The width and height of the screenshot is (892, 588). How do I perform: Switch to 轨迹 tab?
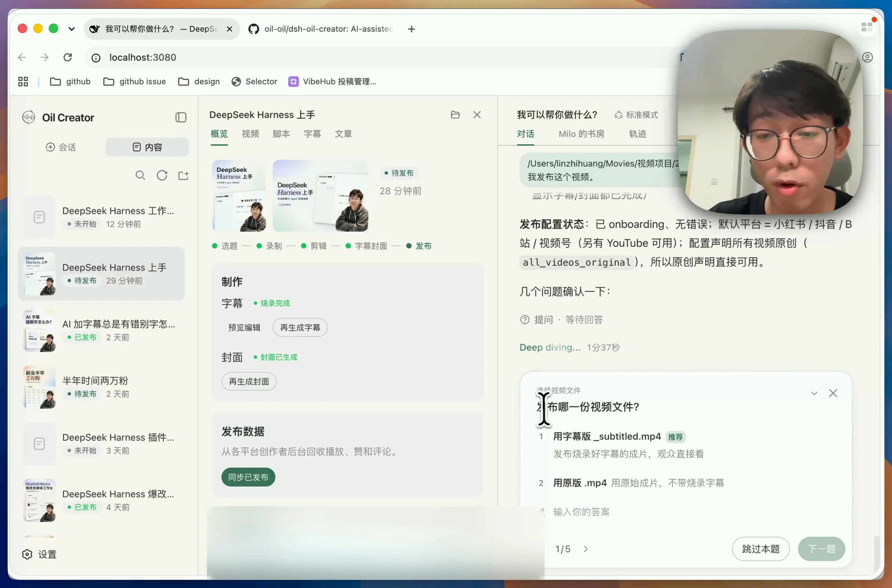[638, 134]
